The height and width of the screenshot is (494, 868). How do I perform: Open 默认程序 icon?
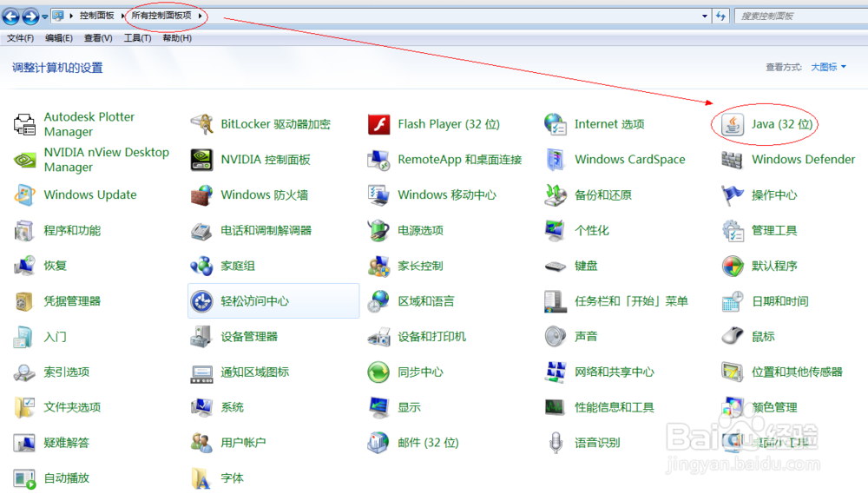733,266
